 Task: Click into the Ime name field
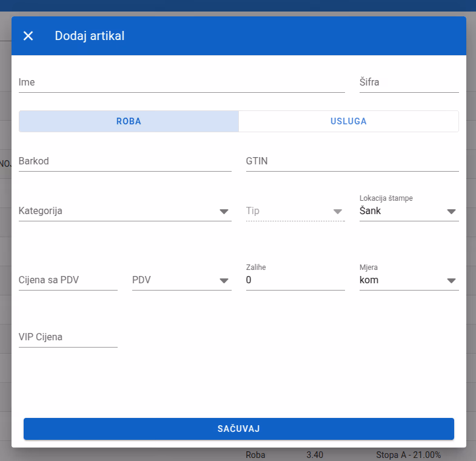coord(181,82)
